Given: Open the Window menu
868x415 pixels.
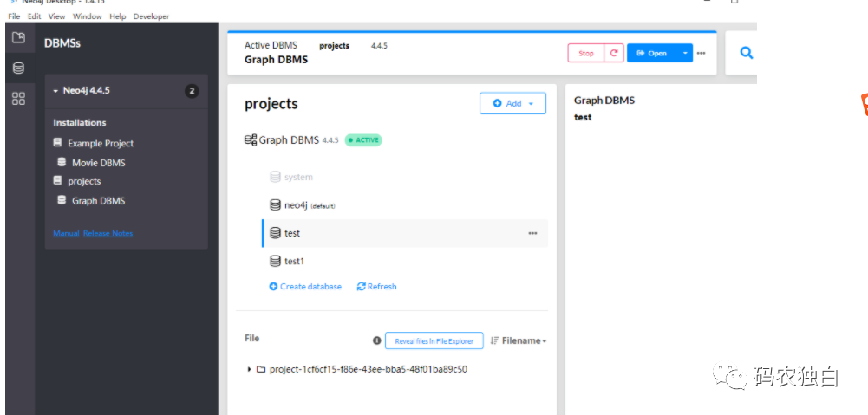Looking at the screenshot, I should point(88,16).
